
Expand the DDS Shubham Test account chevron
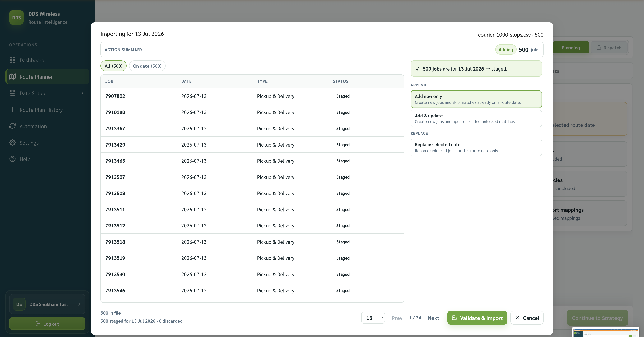pyautogui.click(x=79, y=304)
